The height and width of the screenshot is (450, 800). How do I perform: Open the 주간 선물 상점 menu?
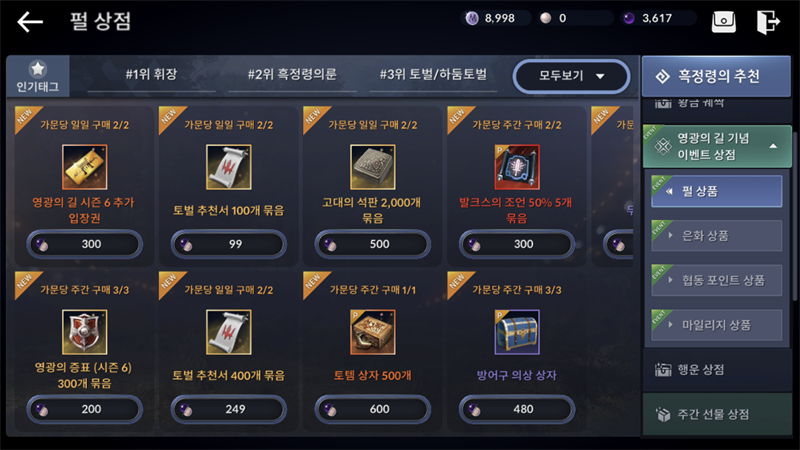[x=717, y=414]
